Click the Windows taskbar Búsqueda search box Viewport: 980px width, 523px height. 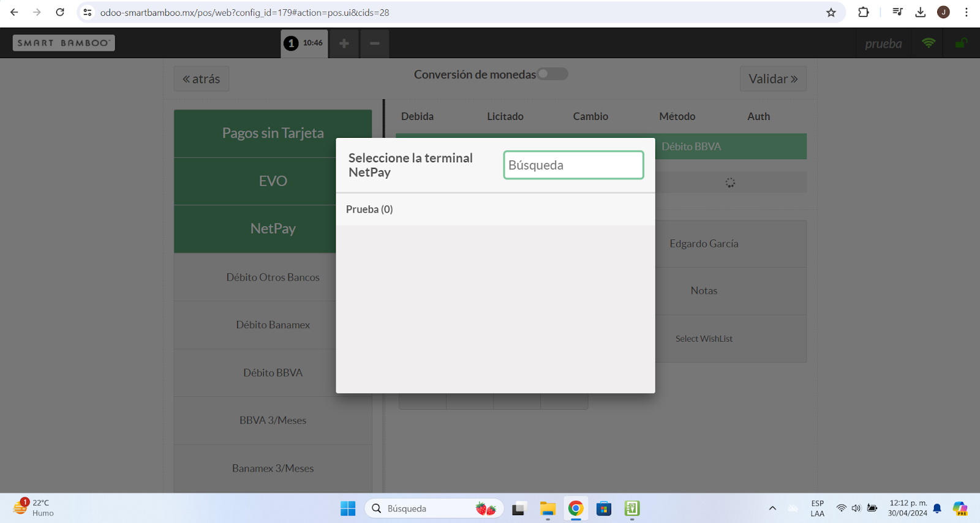[434, 508]
